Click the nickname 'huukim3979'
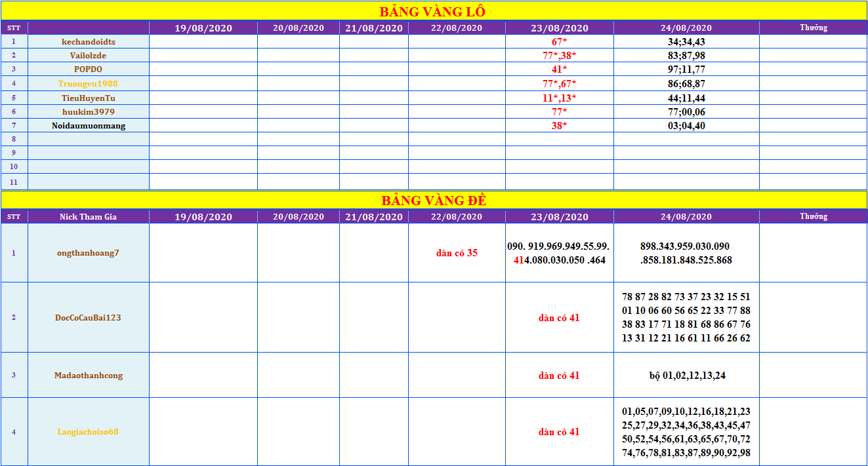 coord(89,111)
